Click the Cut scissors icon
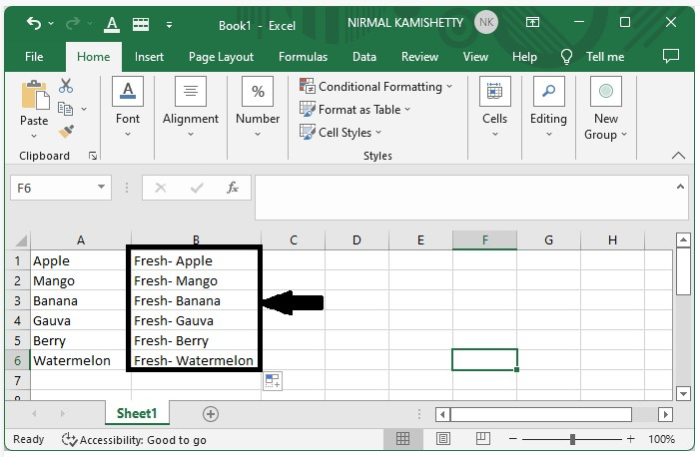This screenshot has width=700, height=457. click(66, 86)
